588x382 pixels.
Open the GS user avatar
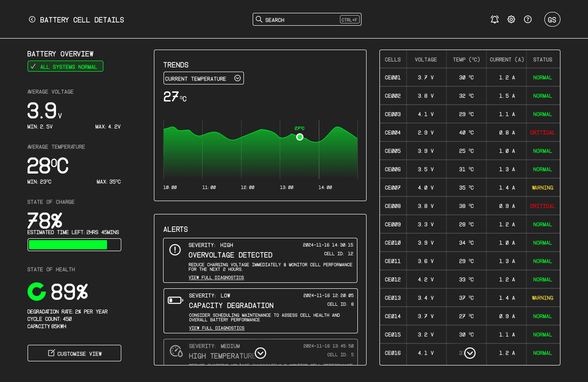(x=552, y=19)
